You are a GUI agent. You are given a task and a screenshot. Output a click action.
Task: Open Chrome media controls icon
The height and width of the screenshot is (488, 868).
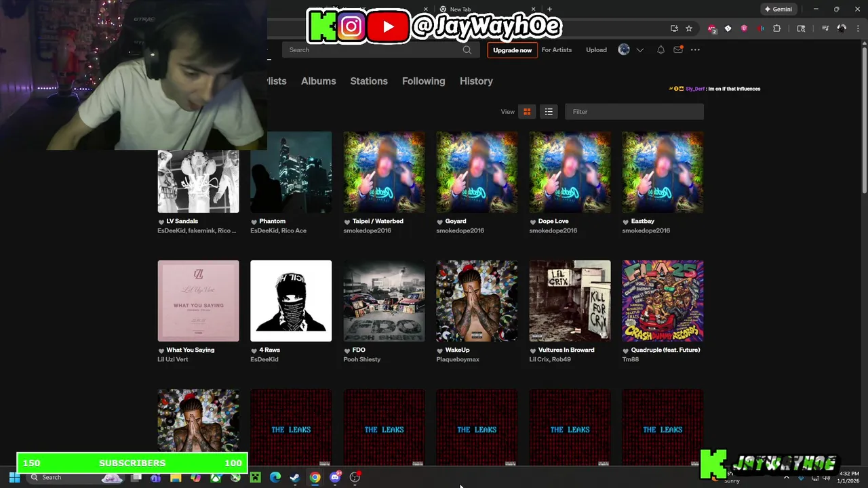tap(825, 28)
